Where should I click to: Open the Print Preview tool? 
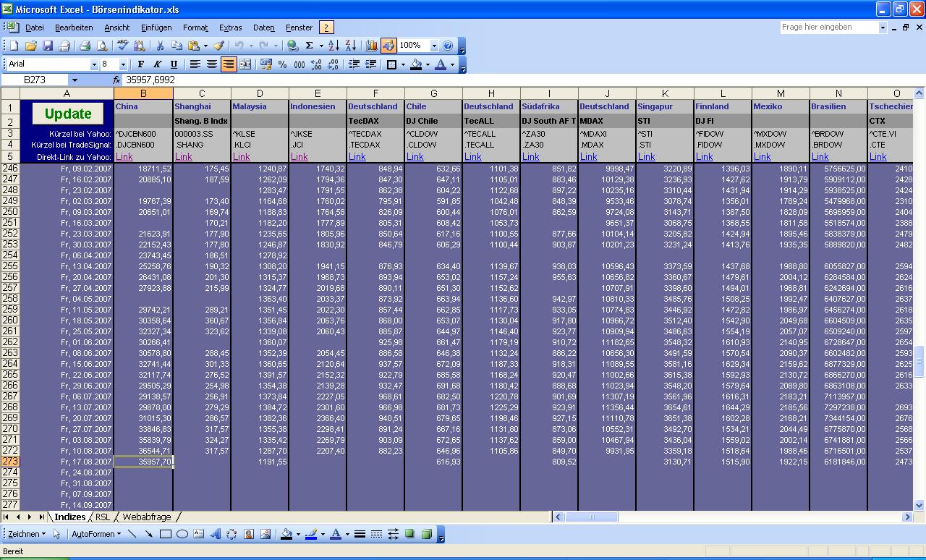click(x=102, y=46)
